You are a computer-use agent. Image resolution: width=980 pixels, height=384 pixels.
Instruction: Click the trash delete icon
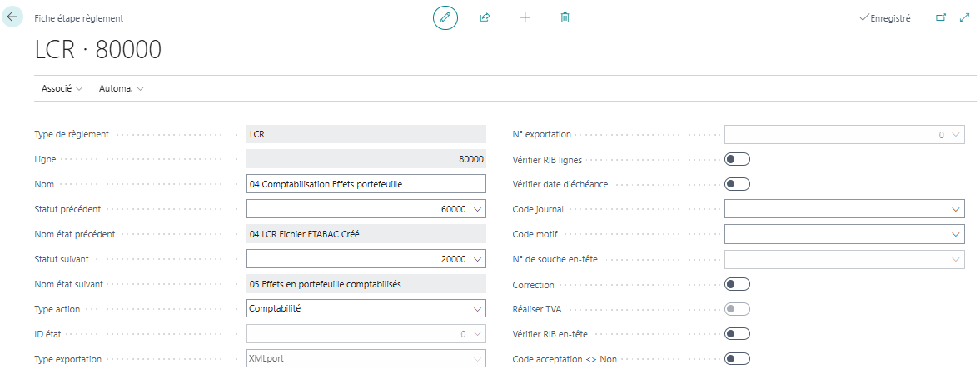coord(565,17)
